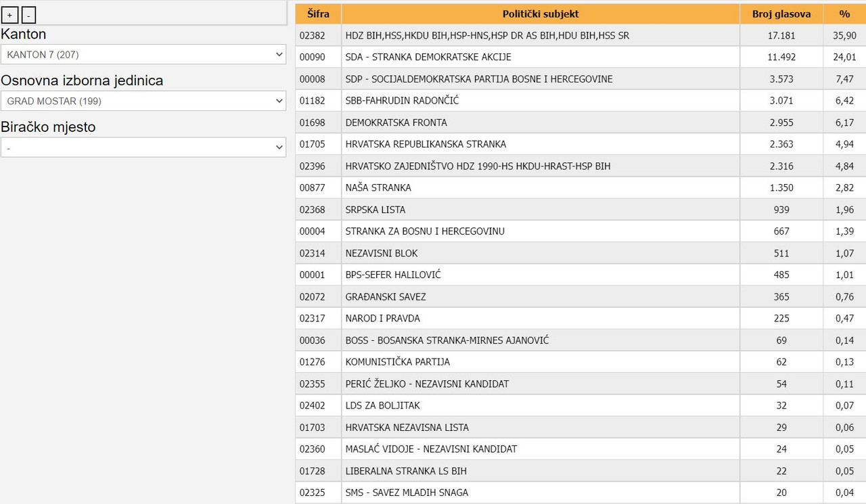Open the Kanton dropdown showing KANTON 7 (207)
Image resolution: width=866 pixels, height=504 pixels.
[143, 54]
